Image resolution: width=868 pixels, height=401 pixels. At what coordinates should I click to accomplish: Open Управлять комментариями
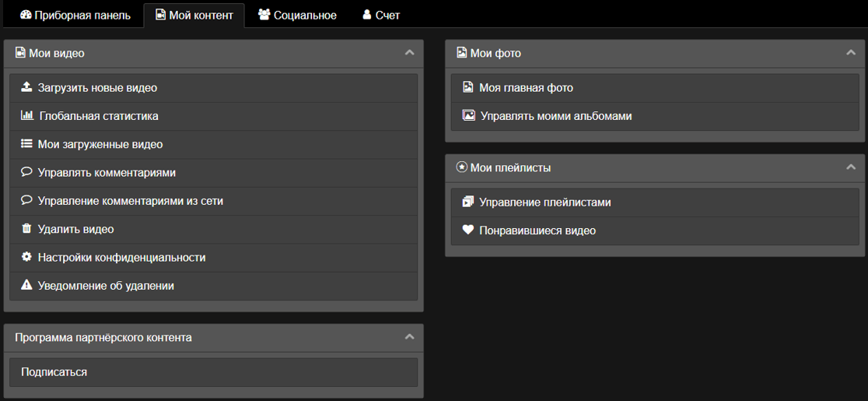[x=214, y=173]
